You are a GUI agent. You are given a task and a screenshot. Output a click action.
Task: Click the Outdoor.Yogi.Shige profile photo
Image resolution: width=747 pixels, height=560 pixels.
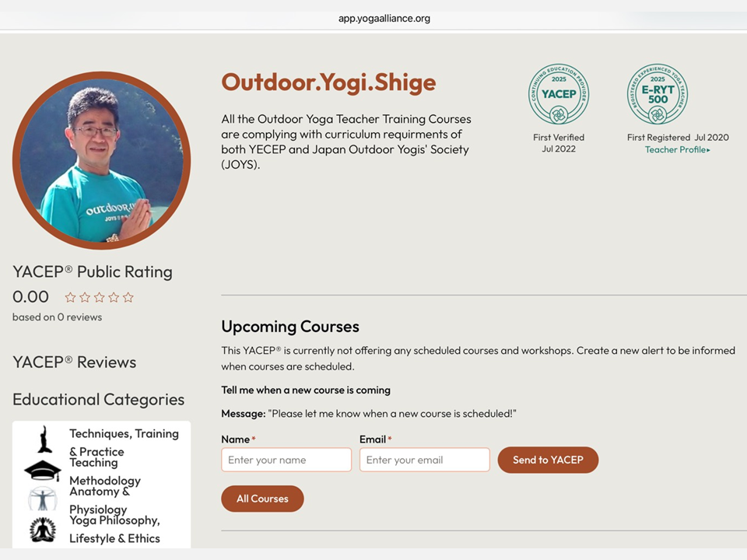click(101, 160)
